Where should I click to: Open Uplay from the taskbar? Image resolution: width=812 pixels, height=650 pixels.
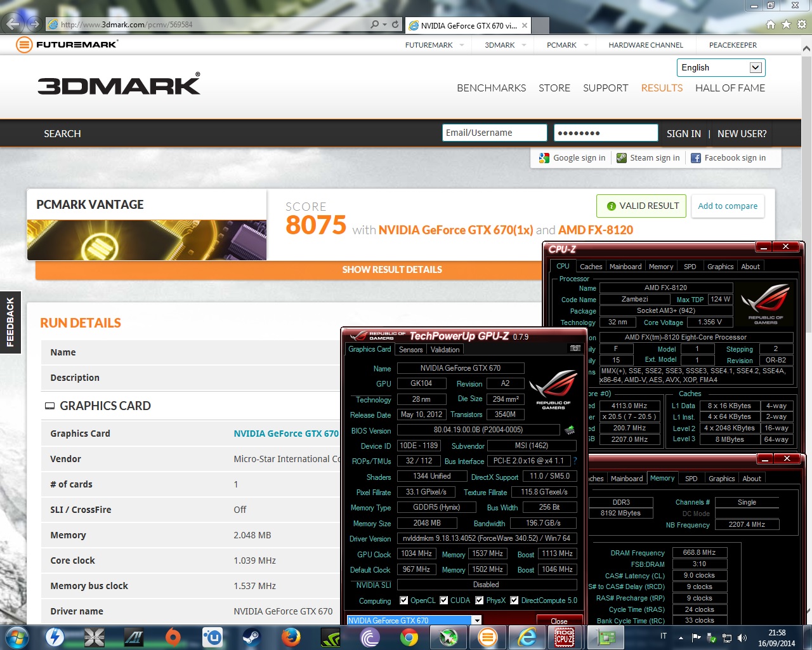(212, 637)
